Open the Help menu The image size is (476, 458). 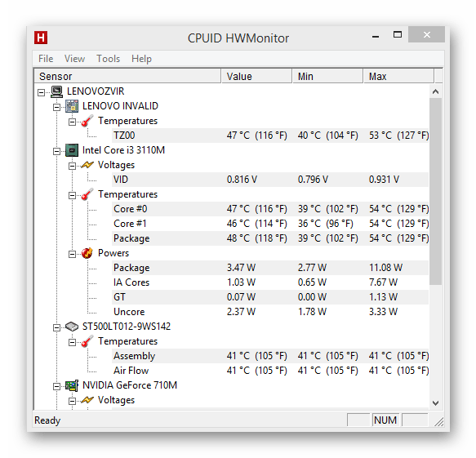pyautogui.click(x=141, y=59)
